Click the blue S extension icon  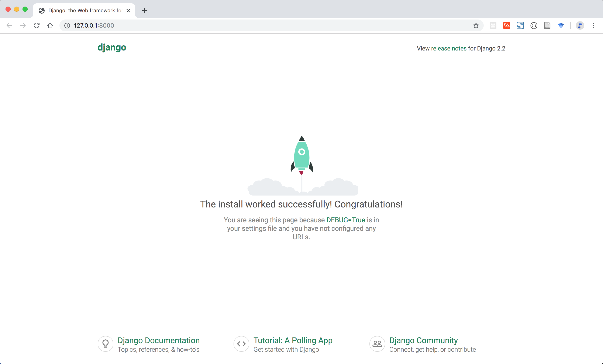coord(520,25)
